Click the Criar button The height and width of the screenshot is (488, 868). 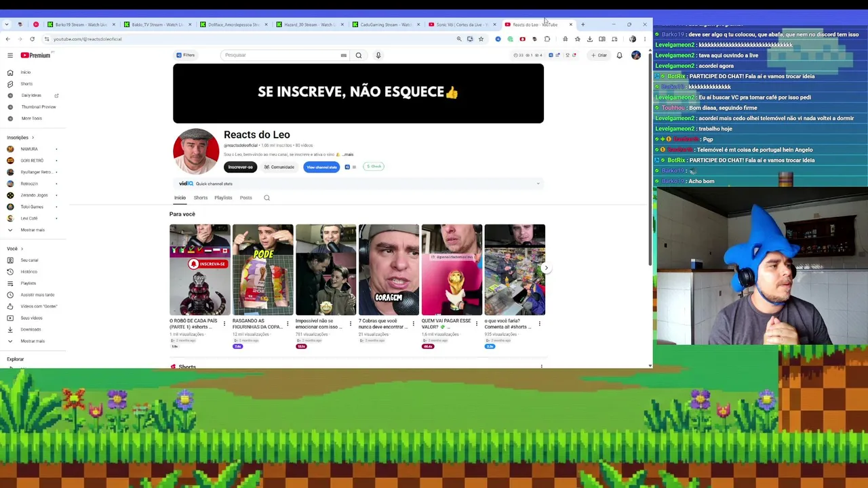click(x=599, y=55)
